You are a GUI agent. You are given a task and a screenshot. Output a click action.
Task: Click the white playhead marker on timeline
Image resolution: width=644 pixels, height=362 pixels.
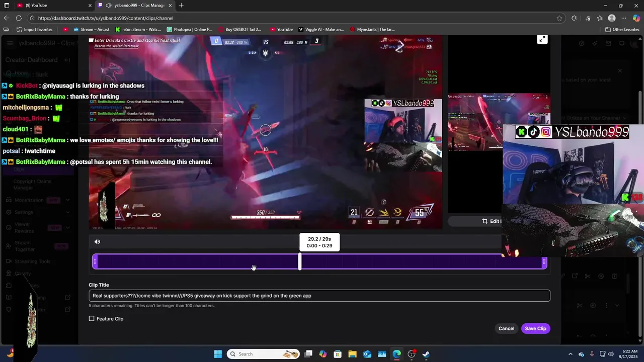click(300, 261)
